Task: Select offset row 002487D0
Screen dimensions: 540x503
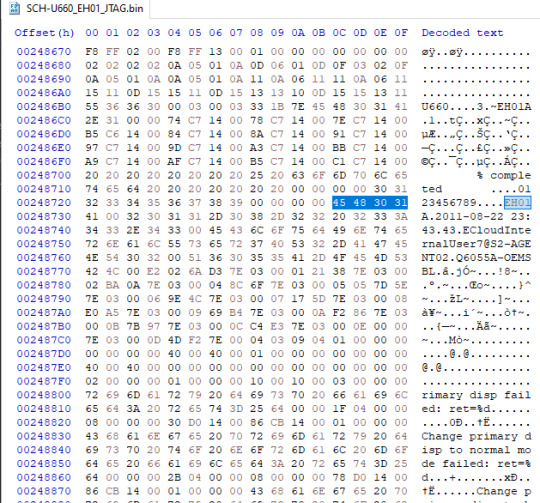Action: point(44,354)
